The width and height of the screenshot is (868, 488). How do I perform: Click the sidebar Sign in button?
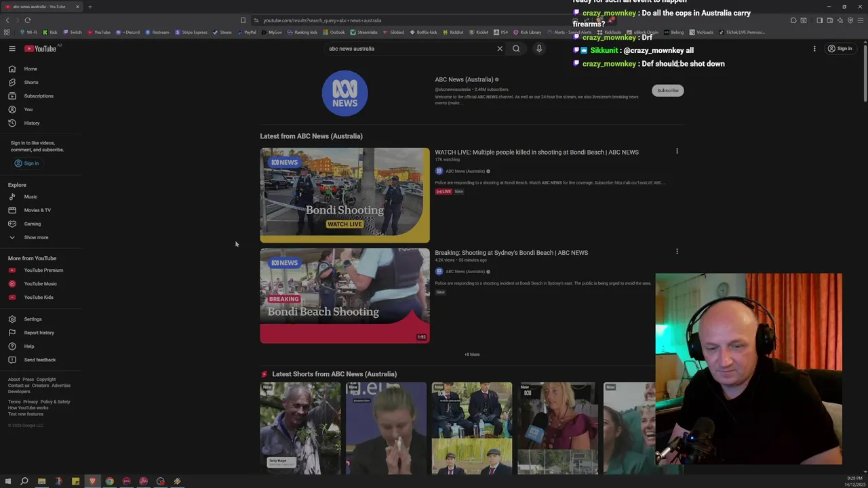click(26, 163)
